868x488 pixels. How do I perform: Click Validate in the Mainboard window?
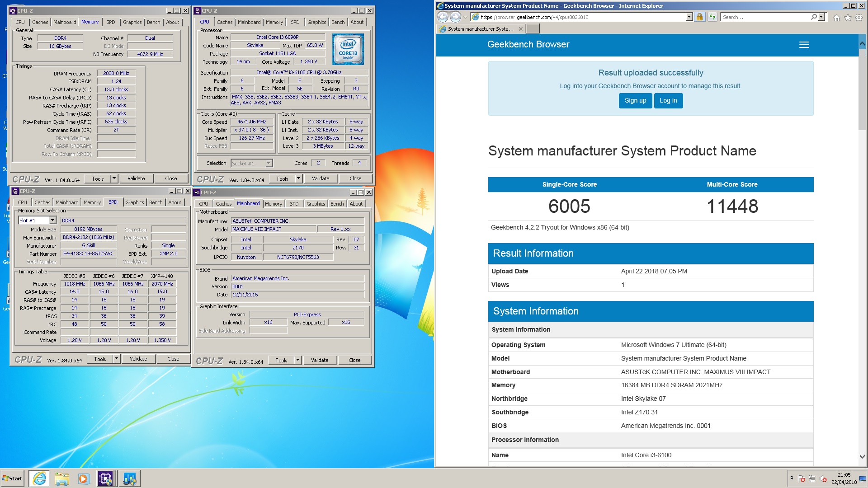pyautogui.click(x=320, y=360)
